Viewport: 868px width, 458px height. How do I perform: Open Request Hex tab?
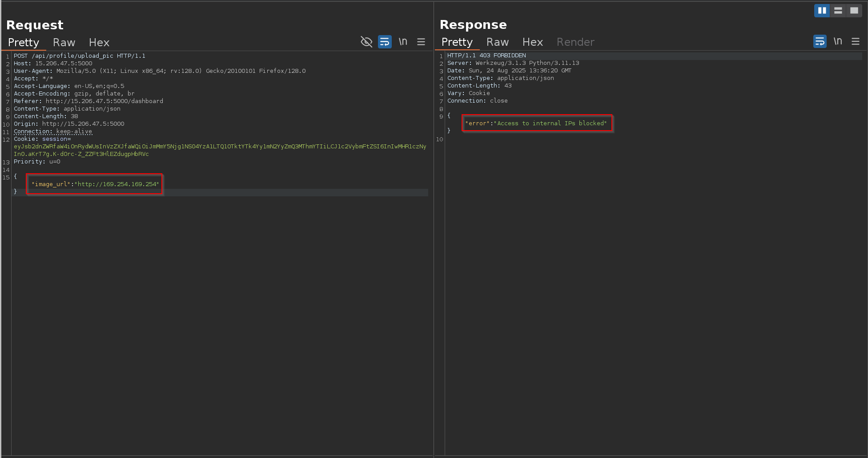99,42
